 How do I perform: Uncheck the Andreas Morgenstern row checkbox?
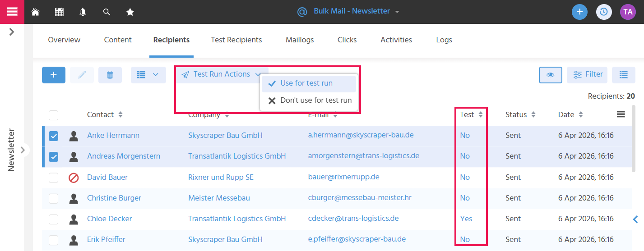point(53,156)
